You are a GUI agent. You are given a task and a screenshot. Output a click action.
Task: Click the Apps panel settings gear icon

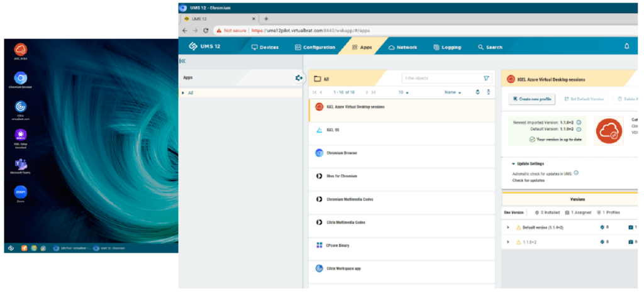(x=299, y=77)
